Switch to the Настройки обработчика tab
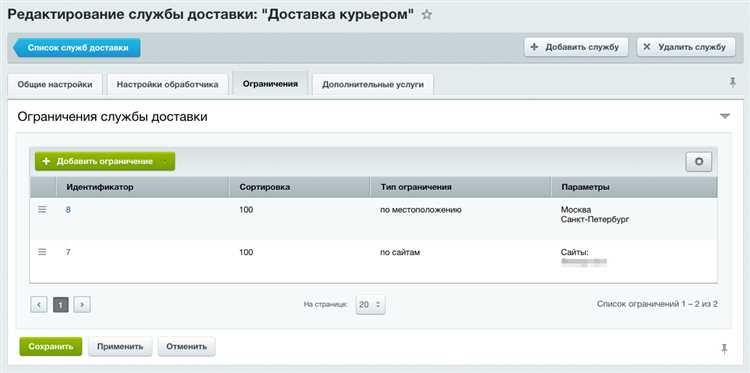Screen dimensions: 750x373 pos(167,85)
